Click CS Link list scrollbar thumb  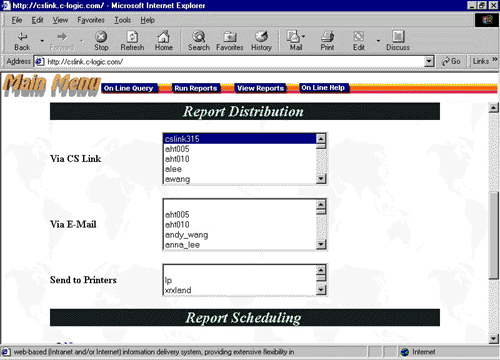click(x=321, y=146)
